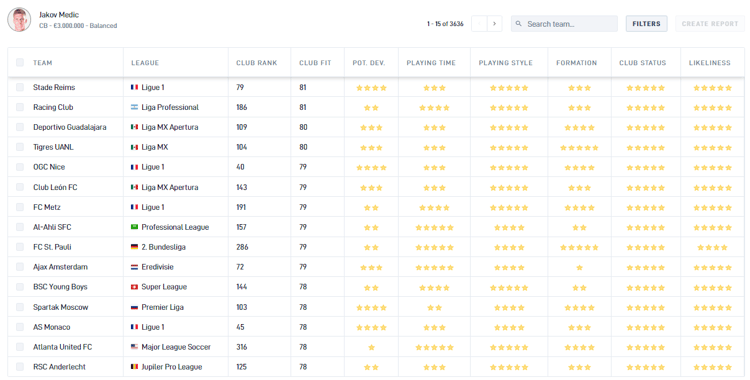Toggle the select-all checkbox in header

[x=20, y=62]
